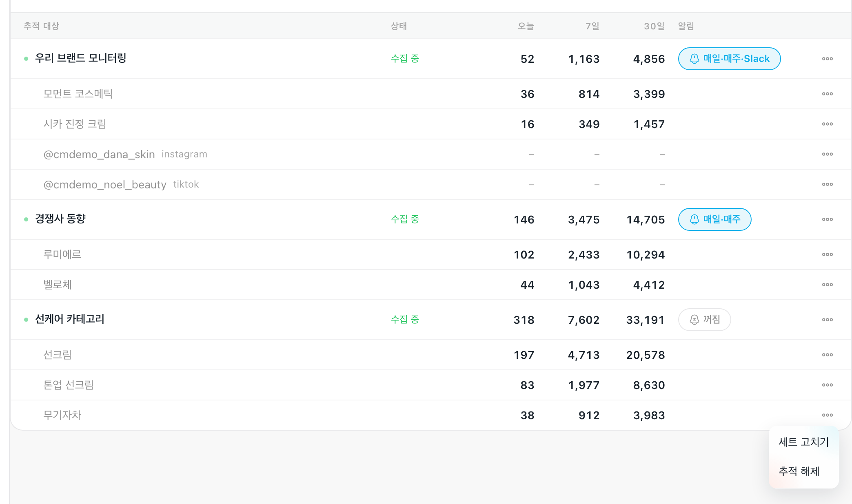Open 매일·매주·Slack alert settings
Image resolution: width=852 pixels, height=504 pixels.
729,59
